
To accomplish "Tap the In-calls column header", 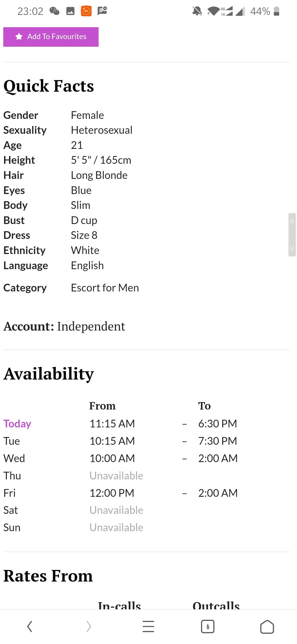I will pyautogui.click(x=119, y=605).
